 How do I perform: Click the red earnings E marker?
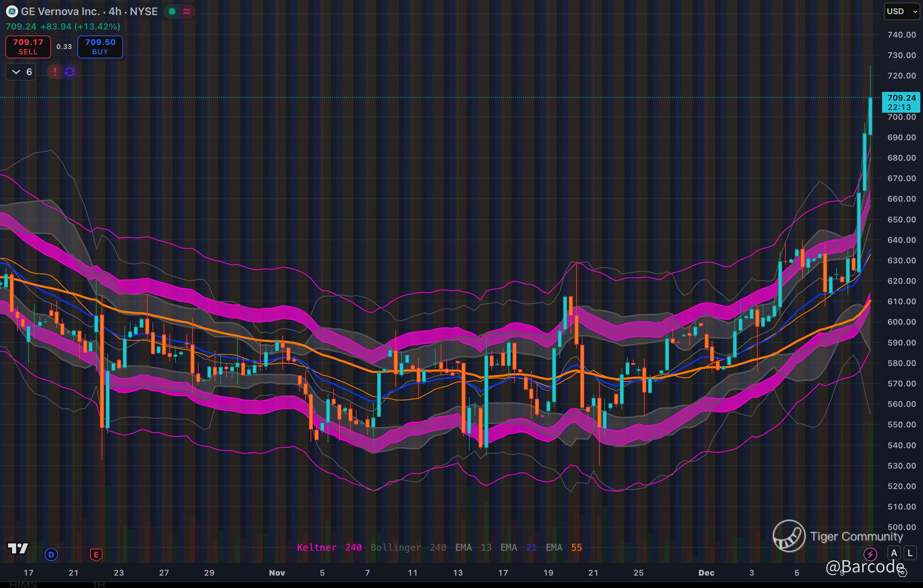click(x=96, y=554)
